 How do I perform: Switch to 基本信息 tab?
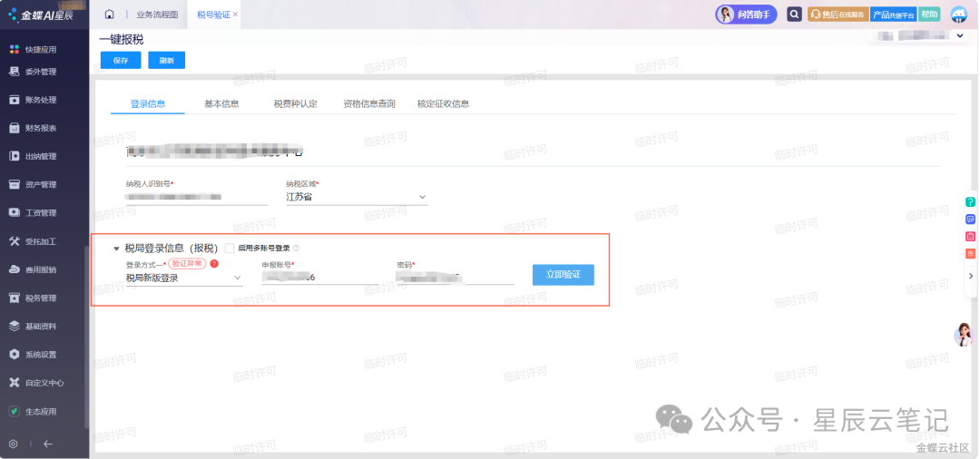pyautogui.click(x=222, y=103)
